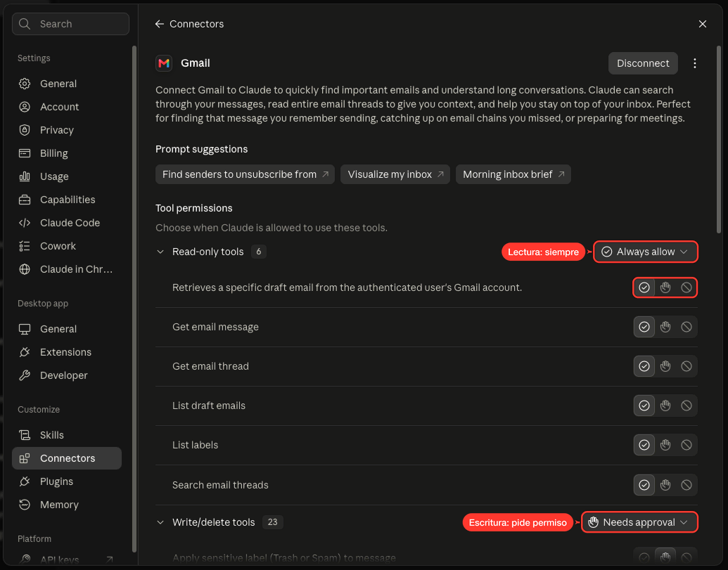Set 'Retrieves a specific draft email' to always allow

(644, 288)
